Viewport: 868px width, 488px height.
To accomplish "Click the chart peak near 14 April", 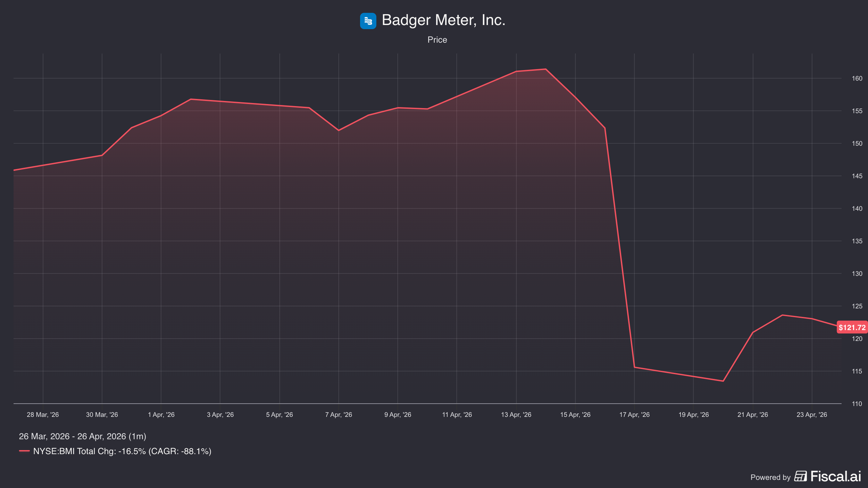I will coord(545,69).
